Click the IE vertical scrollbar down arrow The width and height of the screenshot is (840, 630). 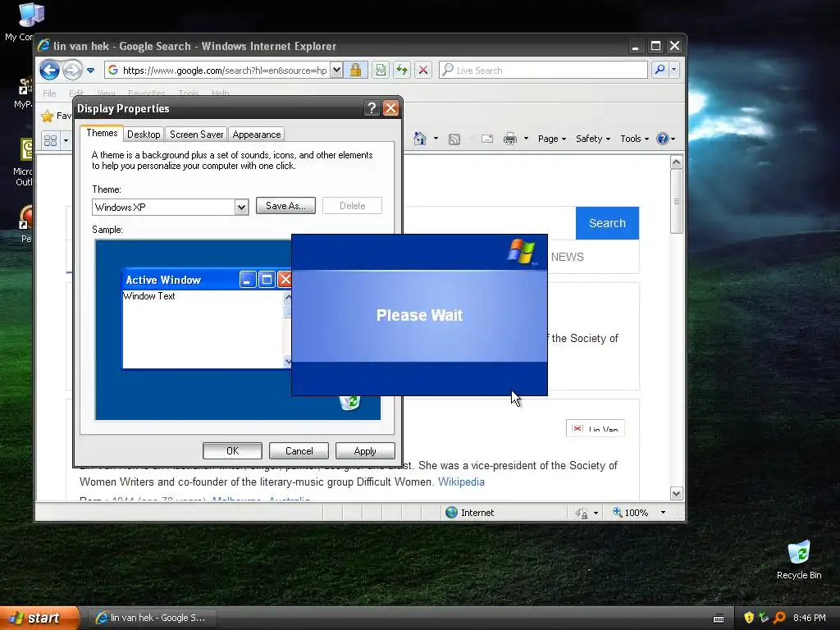coord(677,493)
